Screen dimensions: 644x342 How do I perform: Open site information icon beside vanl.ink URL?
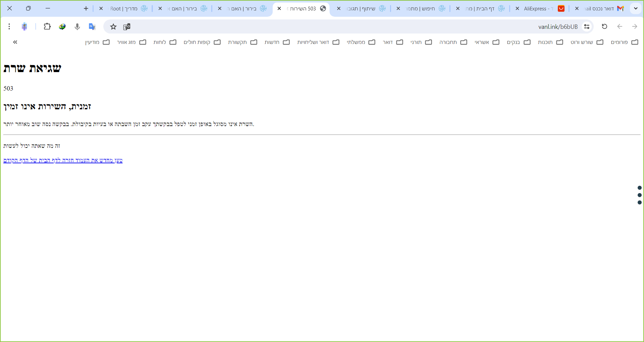587,26
